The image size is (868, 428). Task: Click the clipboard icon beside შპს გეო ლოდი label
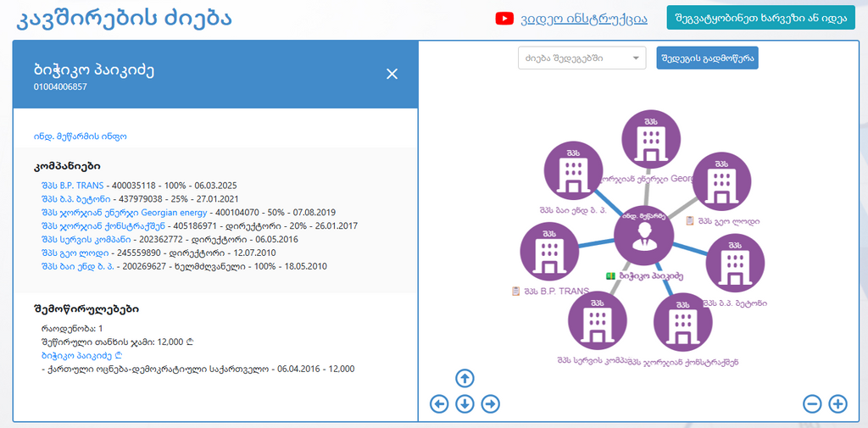pos(690,221)
